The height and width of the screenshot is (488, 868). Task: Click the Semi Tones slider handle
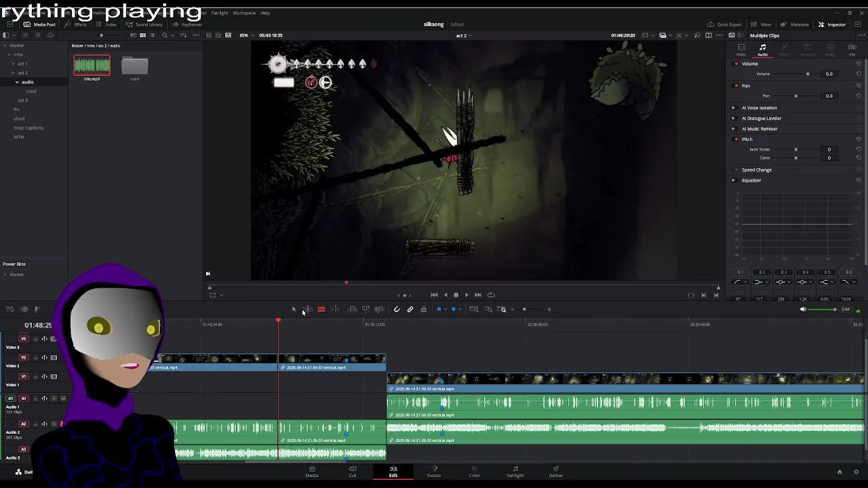(795, 149)
